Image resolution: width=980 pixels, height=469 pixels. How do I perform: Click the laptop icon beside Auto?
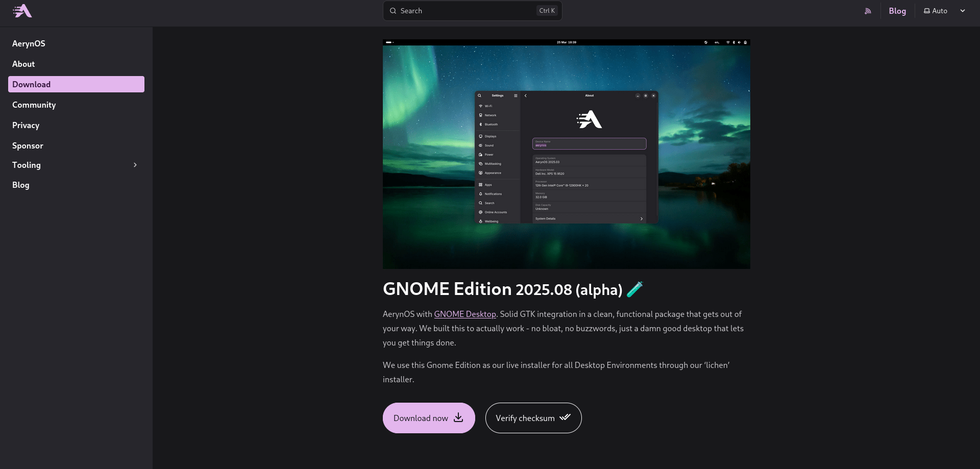(927, 11)
